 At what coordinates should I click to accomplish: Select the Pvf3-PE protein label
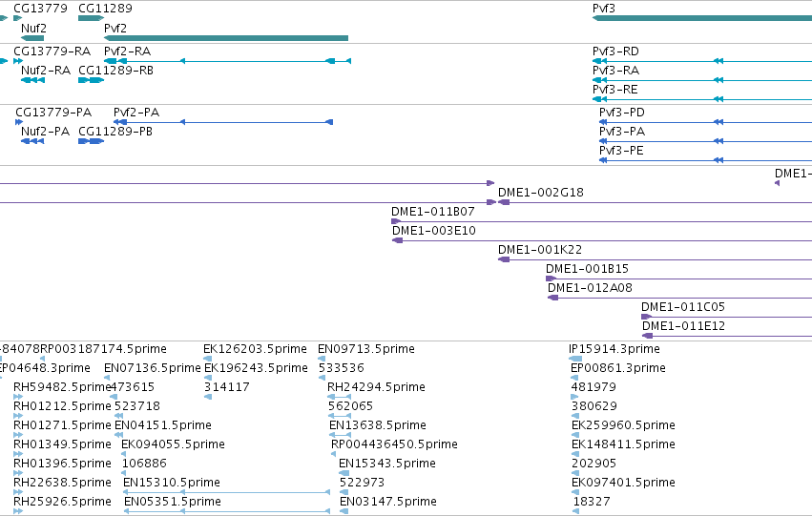[x=621, y=151]
